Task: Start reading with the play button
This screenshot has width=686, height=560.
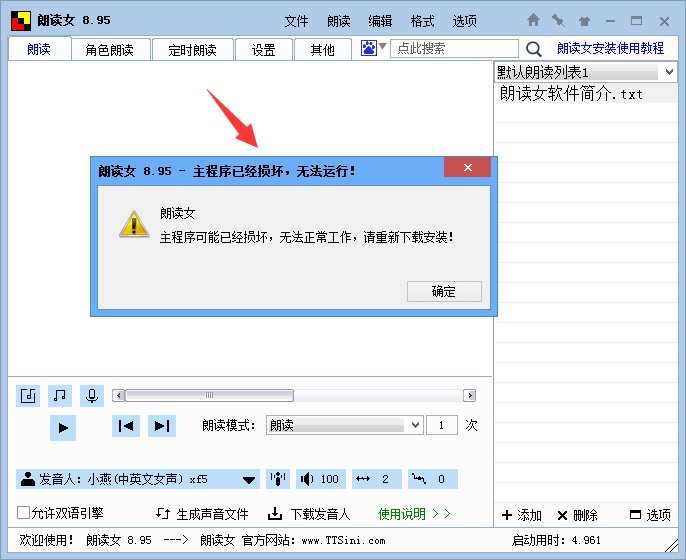Action: pyautogui.click(x=63, y=427)
